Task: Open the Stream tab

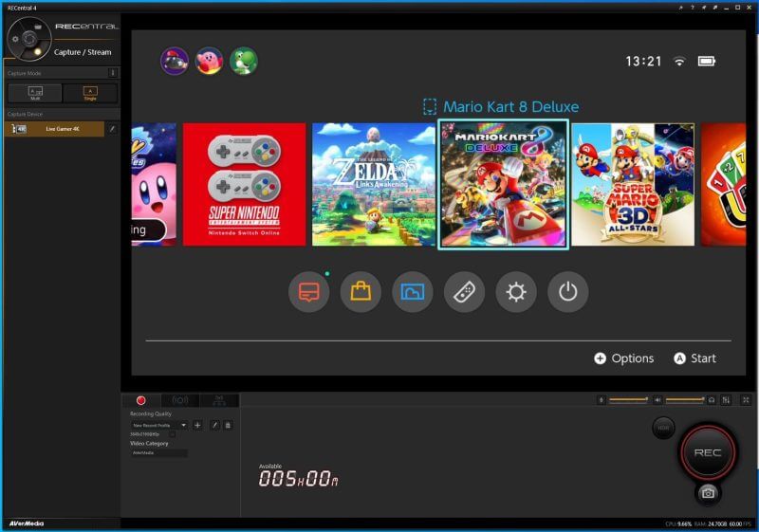Action: point(180,400)
